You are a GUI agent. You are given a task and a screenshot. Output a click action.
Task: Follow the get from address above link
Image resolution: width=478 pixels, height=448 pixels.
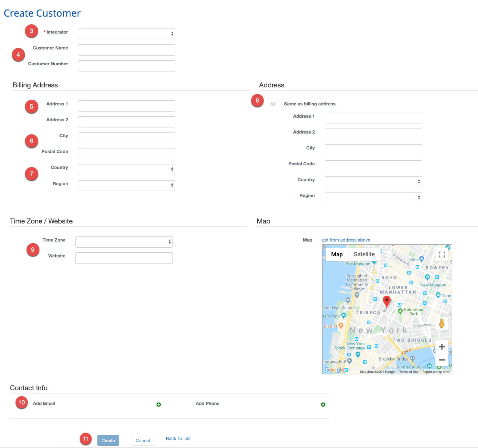click(346, 240)
